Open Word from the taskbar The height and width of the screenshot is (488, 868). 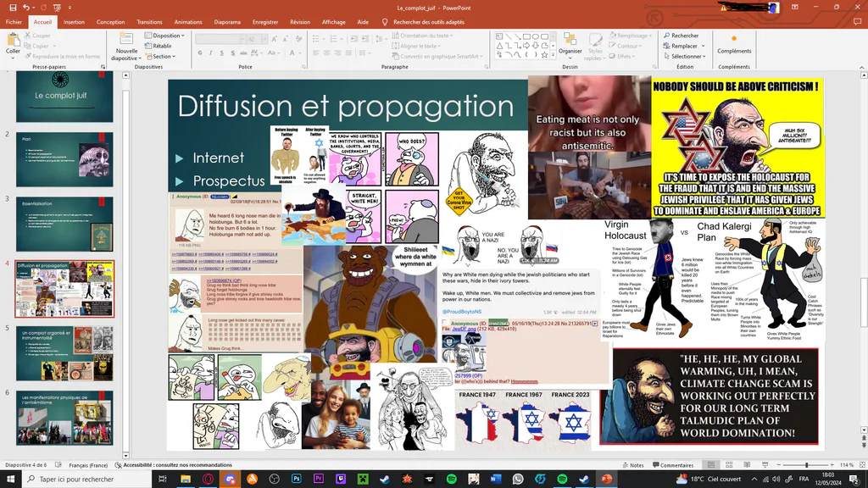pos(495,480)
